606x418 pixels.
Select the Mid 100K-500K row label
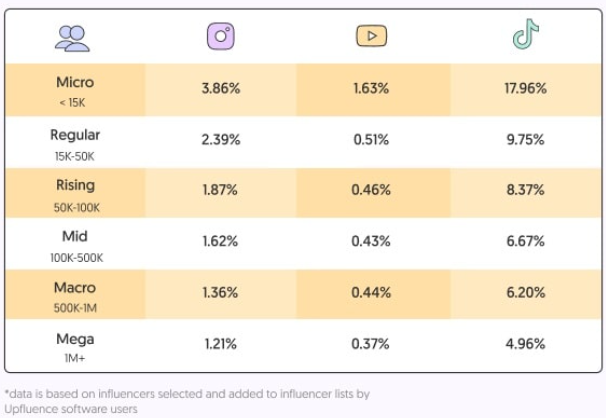tap(76, 245)
